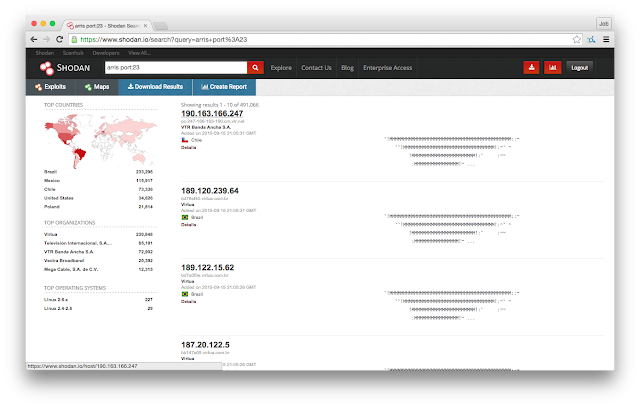Close the arris port:23 browser tab
Viewport: 640px width, 407px height.
point(145,26)
